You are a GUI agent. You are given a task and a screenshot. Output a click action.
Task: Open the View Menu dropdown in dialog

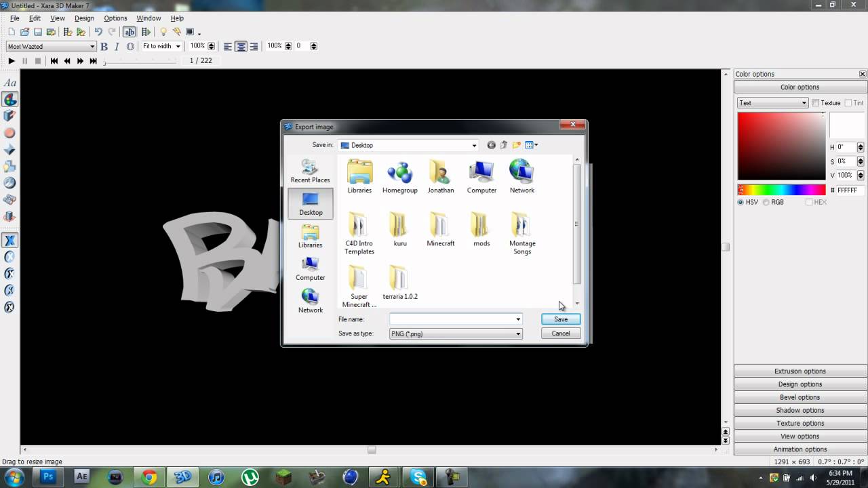pyautogui.click(x=532, y=144)
